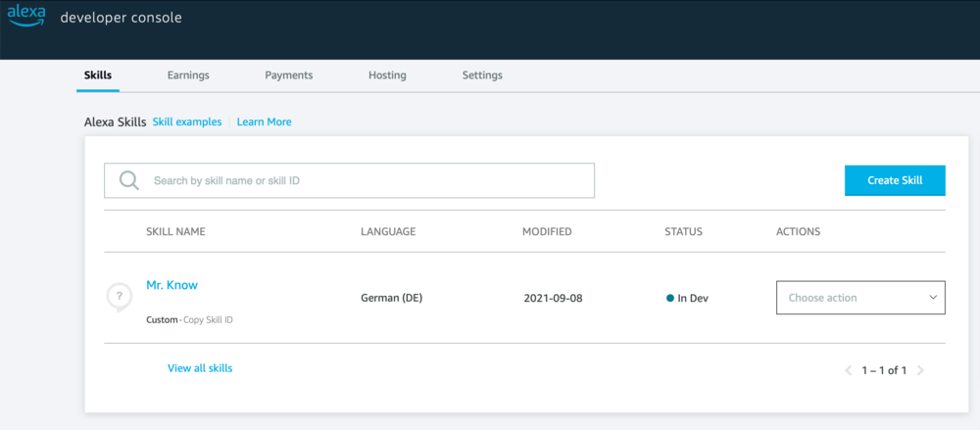Click the 1 – 1 of 1 pagination text
980x430 pixels.
tap(884, 370)
